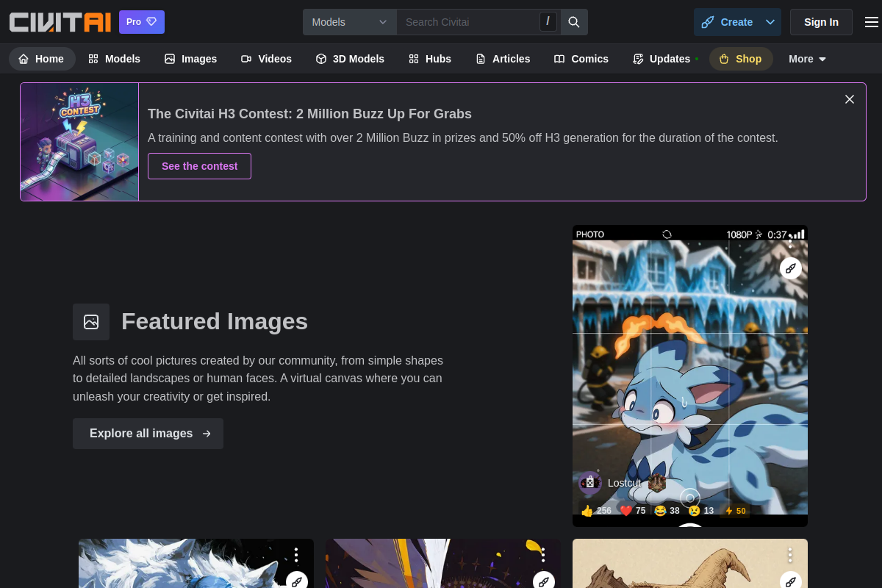The width and height of the screenshot is (882, 588).
Task: Open the Lostcut user avatar
Action: click(590, 483)
